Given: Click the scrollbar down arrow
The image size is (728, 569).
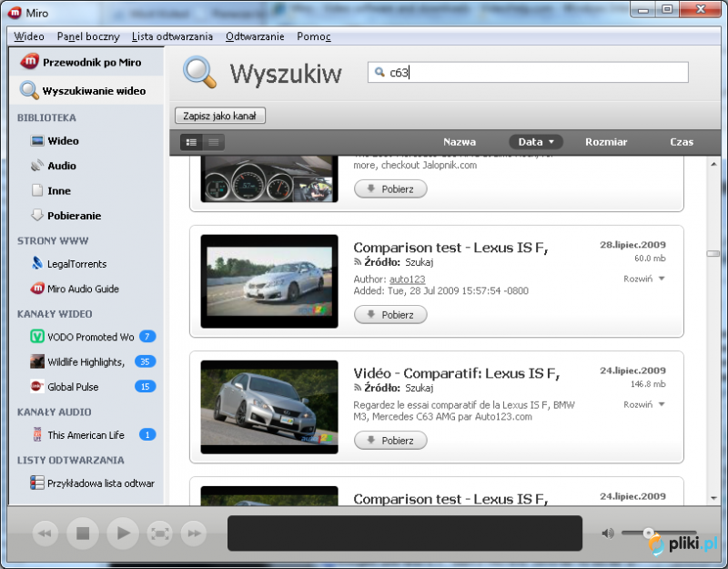Looking at the screenshot, I should pyautogui.click(x=713, y=498).
